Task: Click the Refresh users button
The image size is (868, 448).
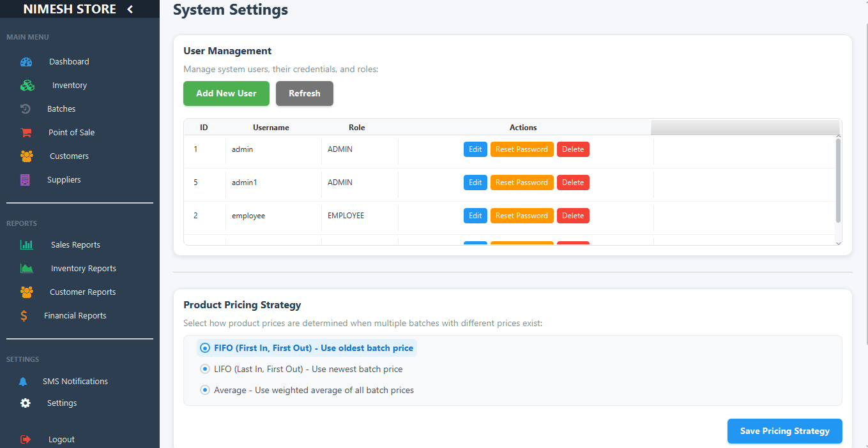Action: click(305, 93)
